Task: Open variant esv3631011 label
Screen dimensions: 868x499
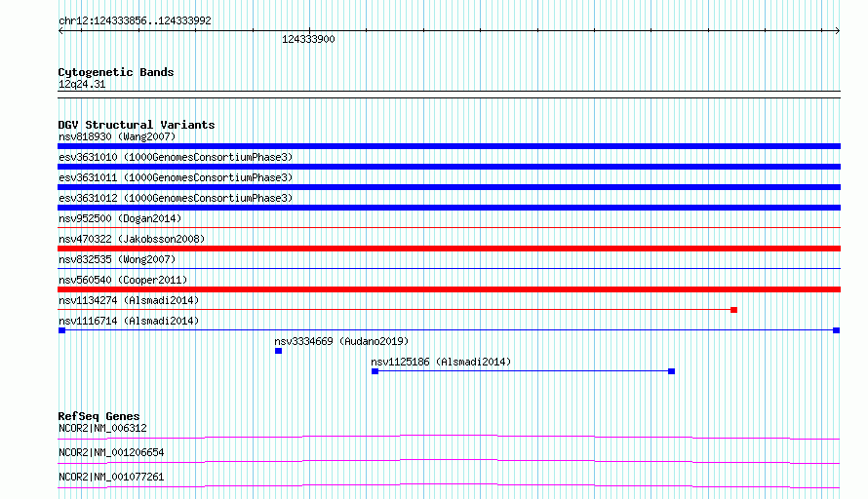Action: coord(176,177)
